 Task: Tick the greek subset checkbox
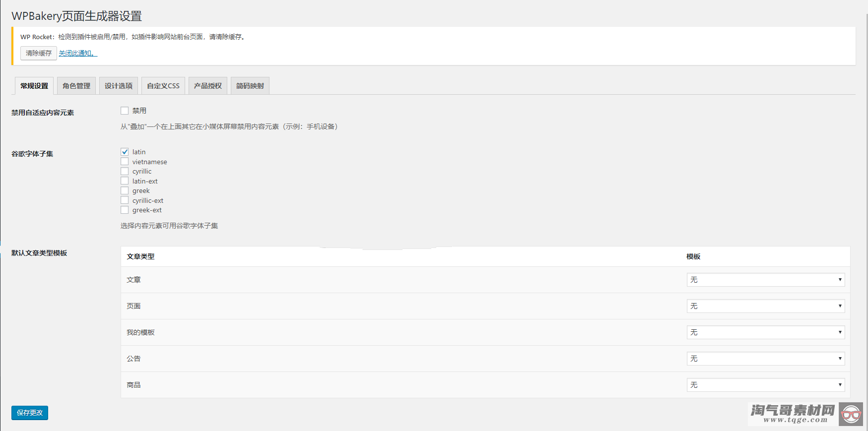click(x=125, y=190)
